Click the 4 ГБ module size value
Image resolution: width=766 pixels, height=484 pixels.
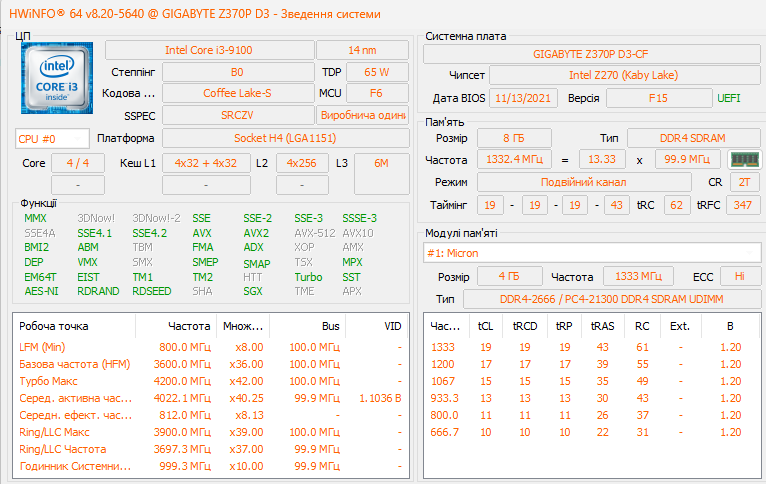click(x=509, y=276)
